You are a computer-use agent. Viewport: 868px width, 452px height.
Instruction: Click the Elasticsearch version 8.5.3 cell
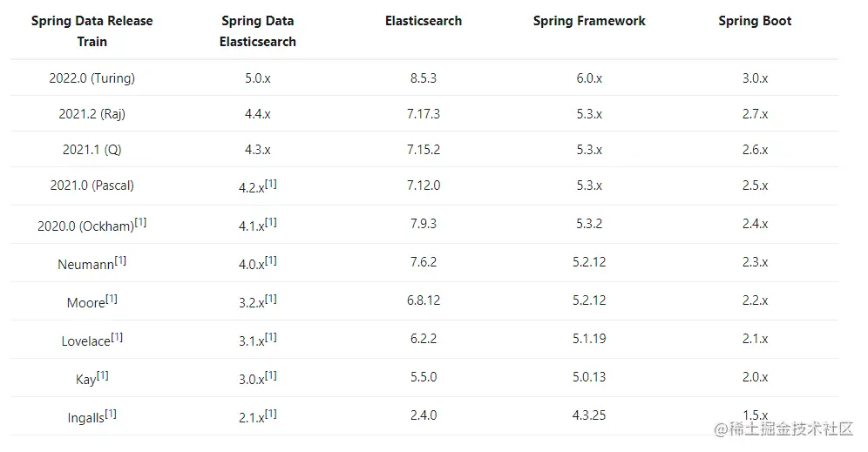coord(424,78)
